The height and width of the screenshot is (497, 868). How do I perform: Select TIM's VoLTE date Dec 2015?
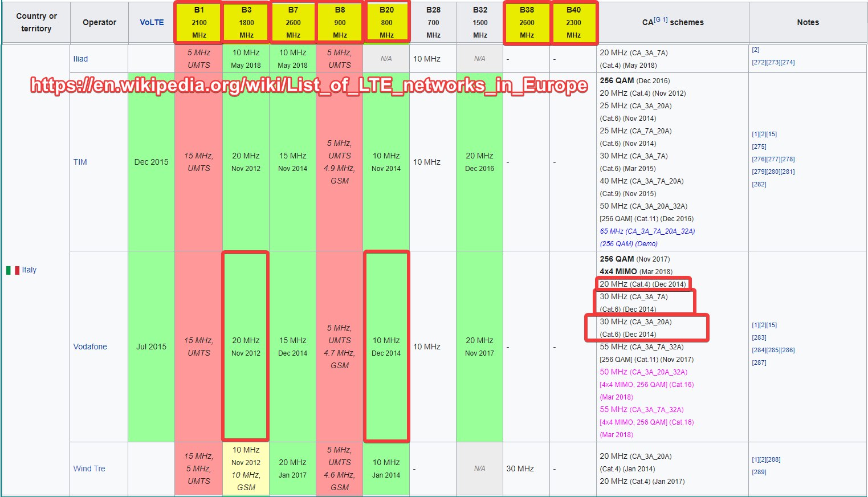point(152,162)
